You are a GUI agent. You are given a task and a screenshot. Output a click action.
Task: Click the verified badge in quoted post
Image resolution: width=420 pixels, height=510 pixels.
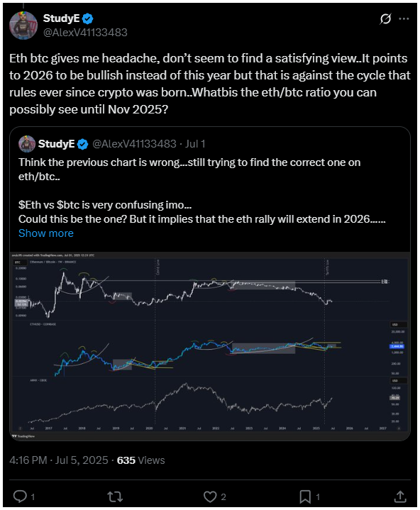82,144
